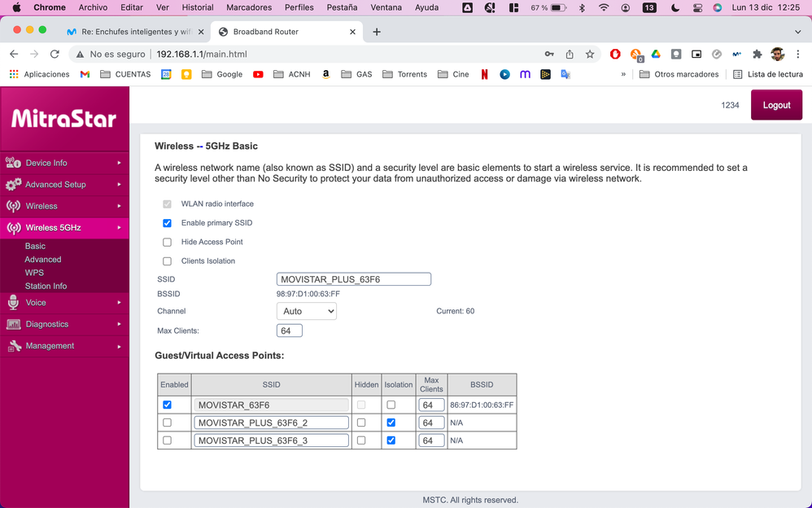The width and height of the screenshot is (812, 508).
Task: Open the Netflix bookmark icon
Action: [484, 74]
